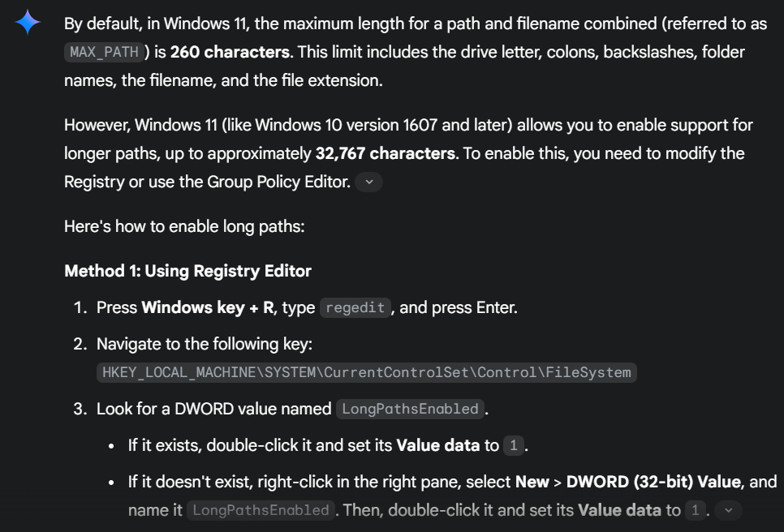Expand the chevron ending the last bullet
784x532 pixels.
point(727,510)
